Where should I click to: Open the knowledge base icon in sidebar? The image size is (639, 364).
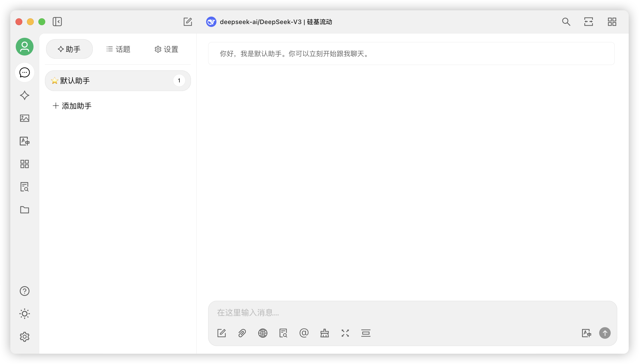[25, 187]
